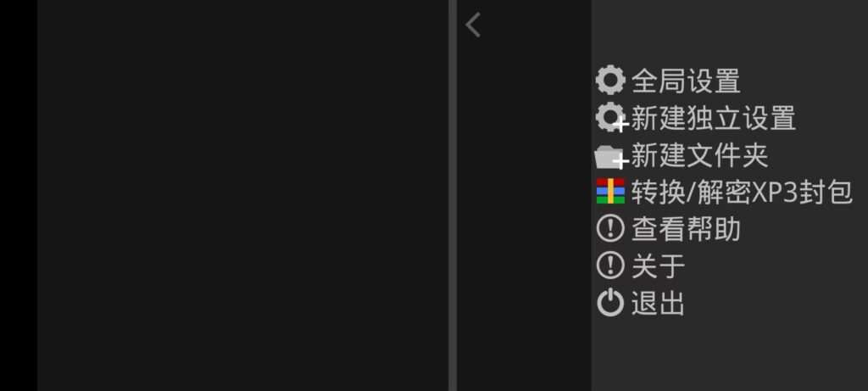Click the plus badge on the folder icon
Image resolution: width=868 pixels, height=391 pixels.
coord(621,162)
